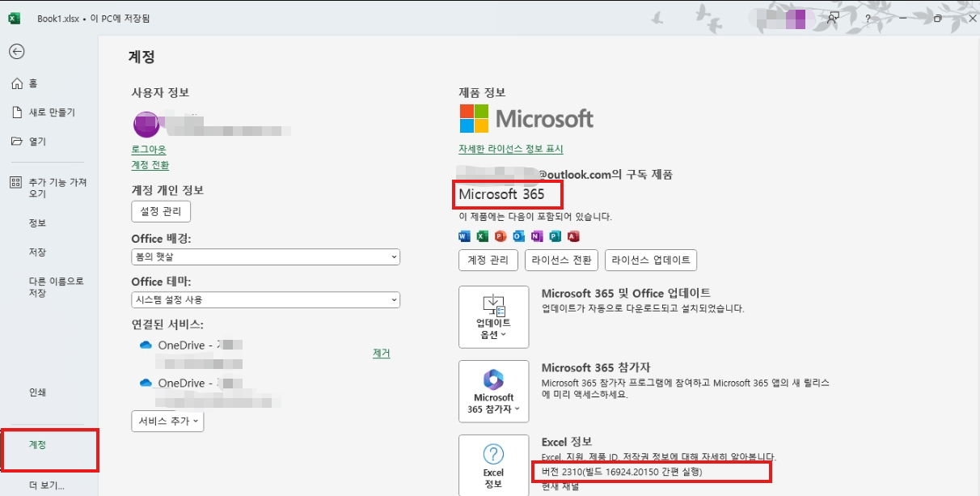Open the feedback person icon in title bar
Viewport: 980px width, 496px height.
point(834,18)
